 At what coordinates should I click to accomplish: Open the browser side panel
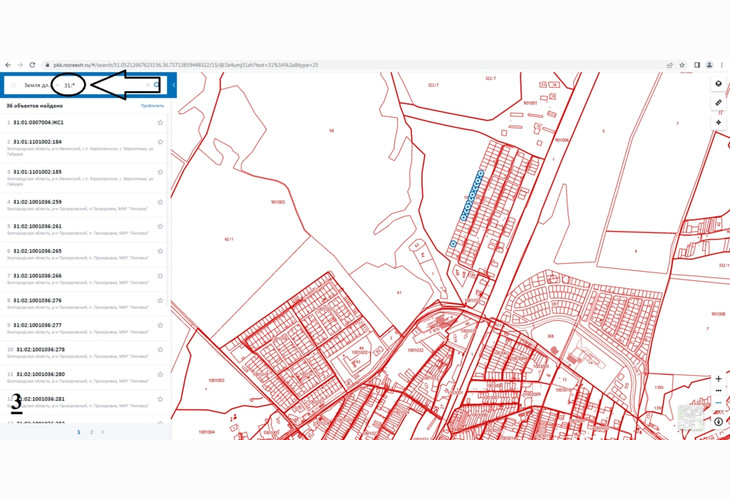[x=697, y=65]
